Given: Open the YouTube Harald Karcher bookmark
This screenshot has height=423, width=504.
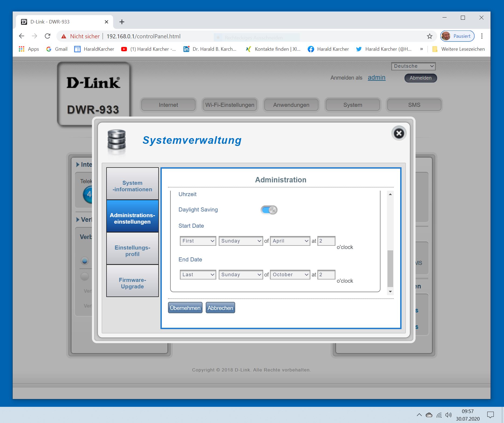Looking at the screenshot, I should (149, 49).
